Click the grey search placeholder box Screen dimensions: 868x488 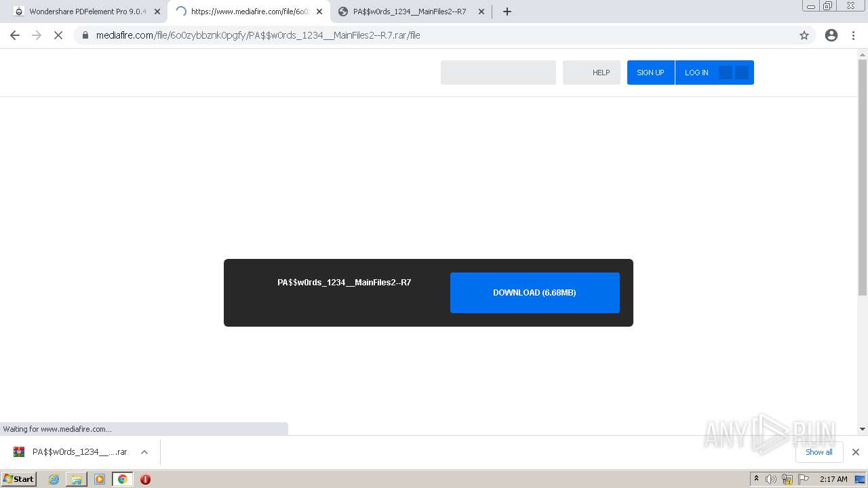[498, 73]
